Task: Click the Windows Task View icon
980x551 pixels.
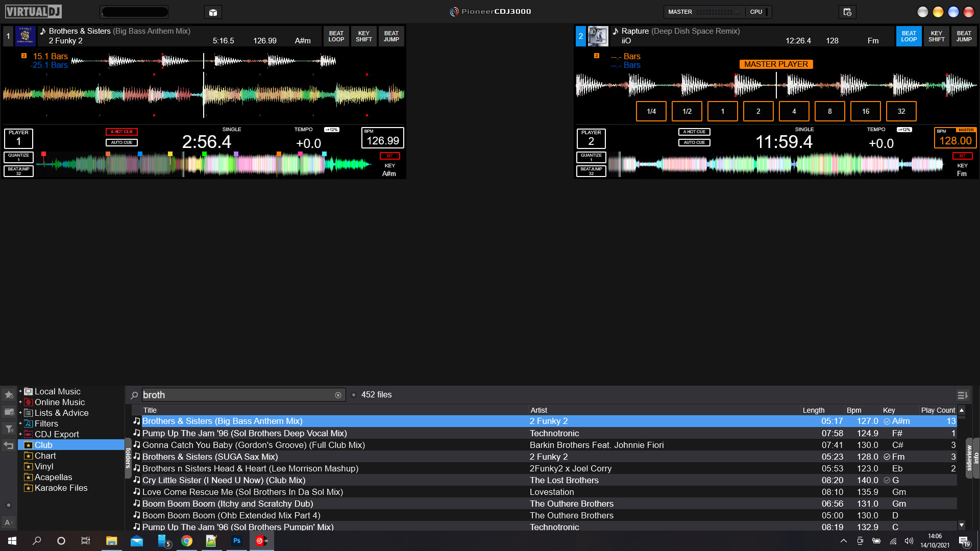Action: 86,541
